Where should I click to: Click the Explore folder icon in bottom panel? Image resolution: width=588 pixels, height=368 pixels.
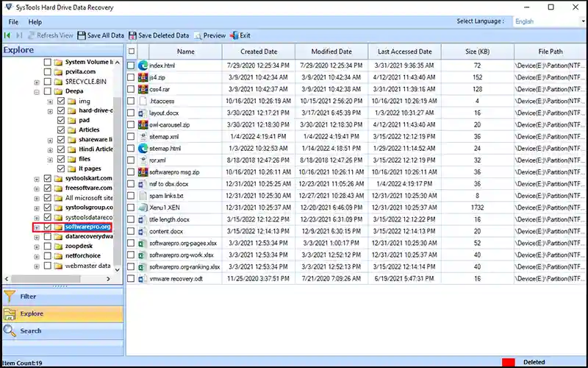[x=10, y=314]
